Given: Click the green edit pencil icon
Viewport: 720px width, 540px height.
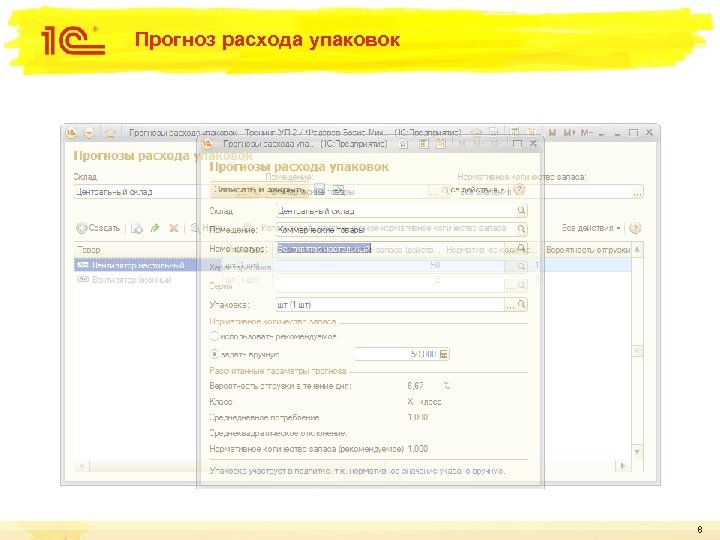Looking at the screenshot, I should pyautogui.click(x=155, y=228).
